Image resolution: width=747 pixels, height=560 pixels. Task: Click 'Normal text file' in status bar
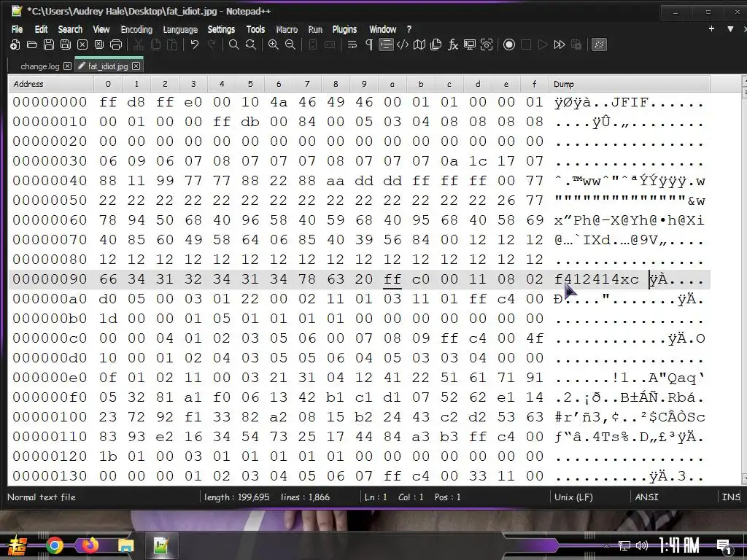[x=42, y=497]
